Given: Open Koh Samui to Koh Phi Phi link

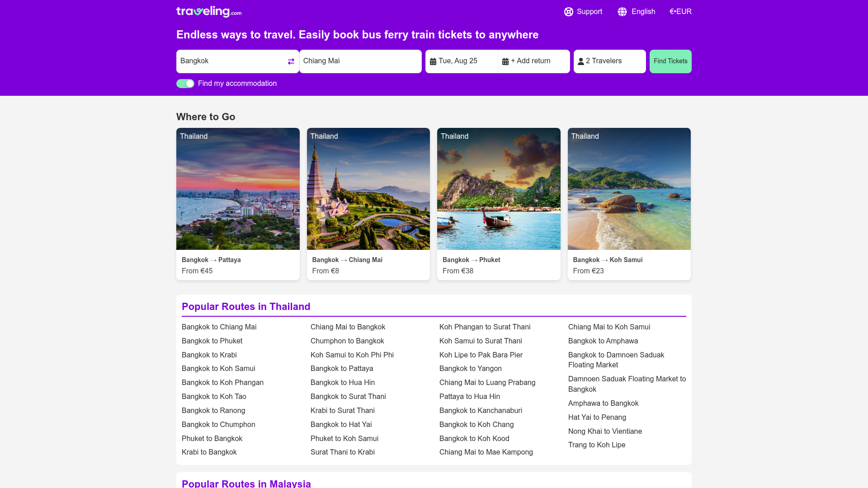Looking at the screenshot, I should (352, 355).
